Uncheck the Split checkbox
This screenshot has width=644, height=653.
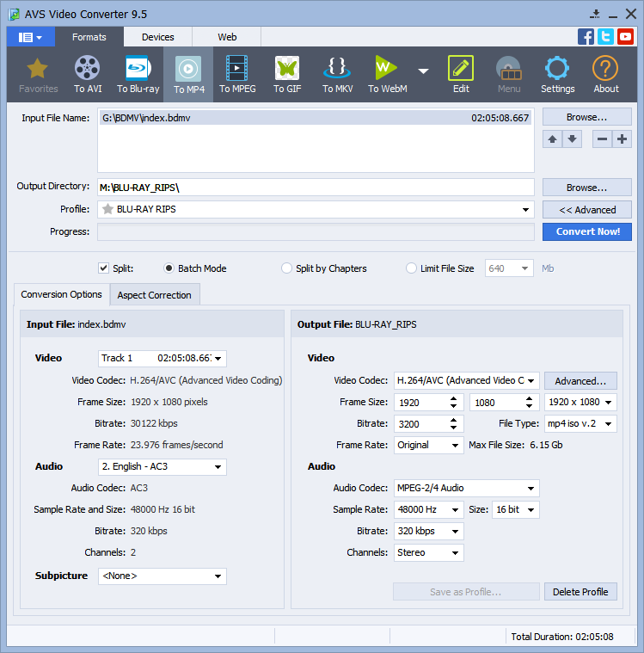pyautogui.click(x=104, y=268)
